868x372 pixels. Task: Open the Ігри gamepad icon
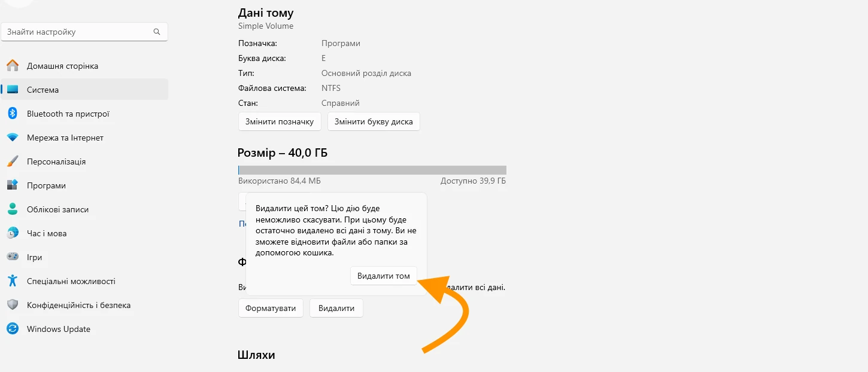click(13, 257)
